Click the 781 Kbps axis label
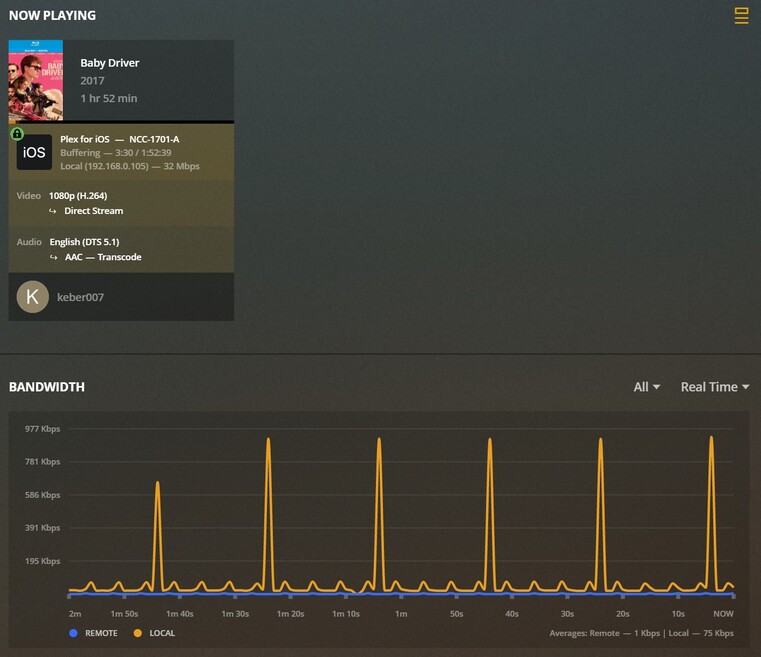Viewport: 761px width, 657px height. coord(43,461)
